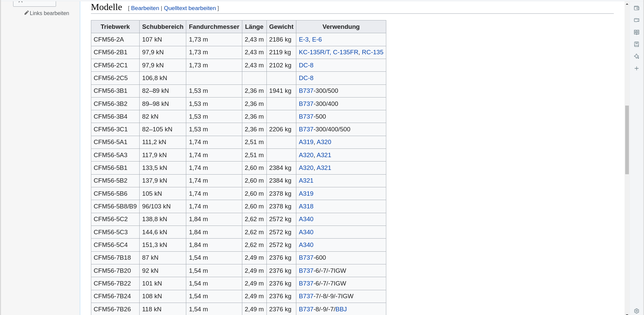Open A321 link in CFM56-5A3 row
The width and height of the screenshot is (644, 315).
coord(324,155)
